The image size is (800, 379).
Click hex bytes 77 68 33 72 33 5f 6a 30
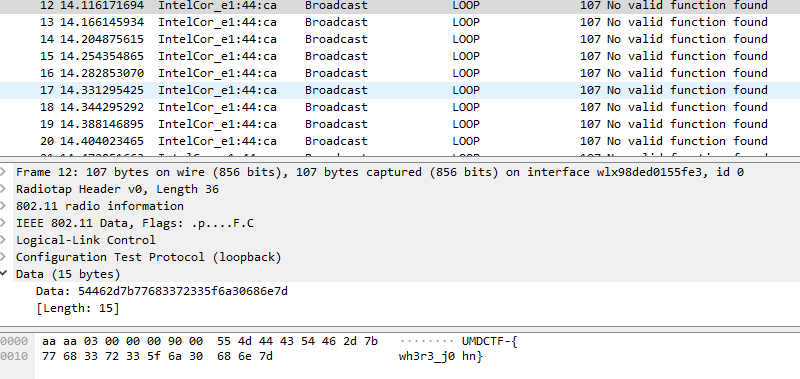[x=122, y=356]
